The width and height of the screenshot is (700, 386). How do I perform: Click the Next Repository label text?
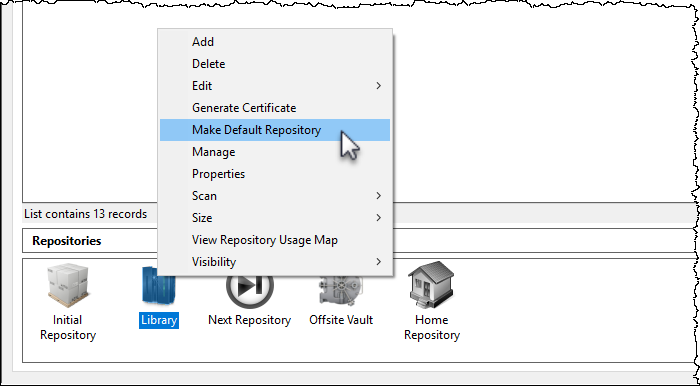pyautogui.click(x=250, y=320)
